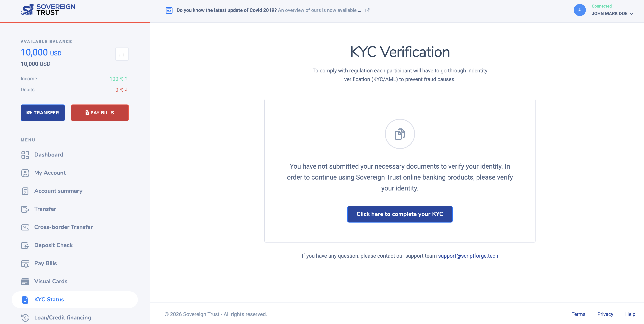
Task: Click the balance statistics bar chart icon
Action: [x=122, y=54]
